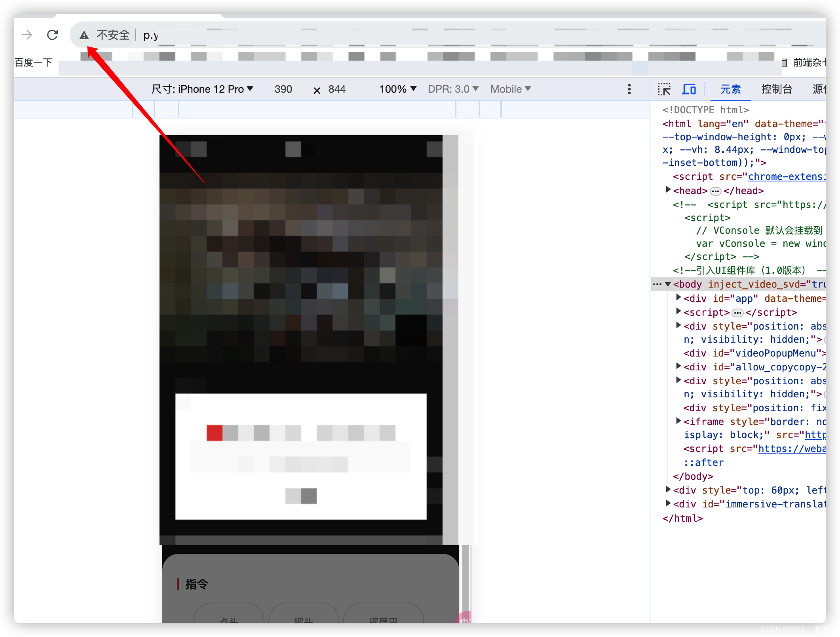
Task: Collapse the body element node
Action: coord(668,284)
